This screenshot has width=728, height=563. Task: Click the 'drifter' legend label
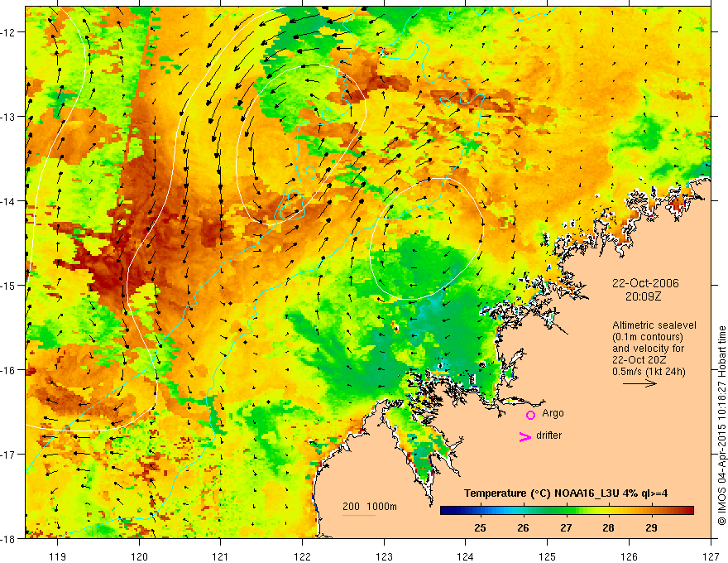(x=548, y=435)
